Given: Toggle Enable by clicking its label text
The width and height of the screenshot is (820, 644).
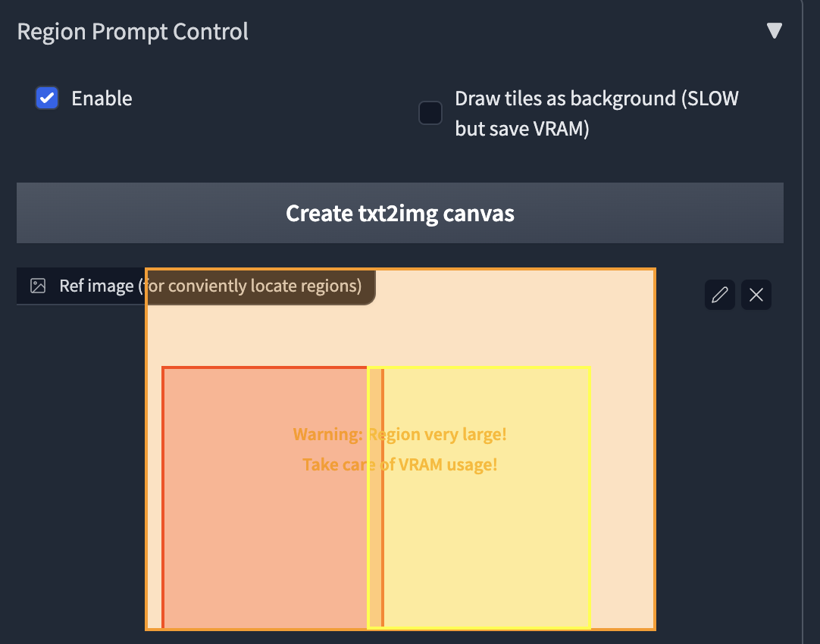Looking at the screenshot, I should 101,98.
